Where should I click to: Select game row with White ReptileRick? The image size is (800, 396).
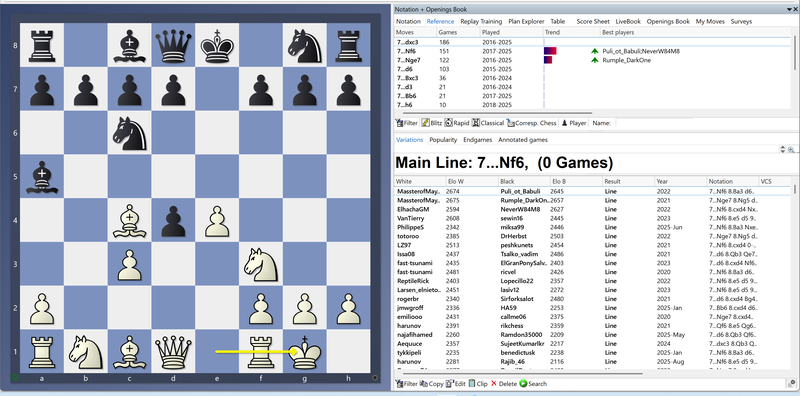click(x=594, y=281)
